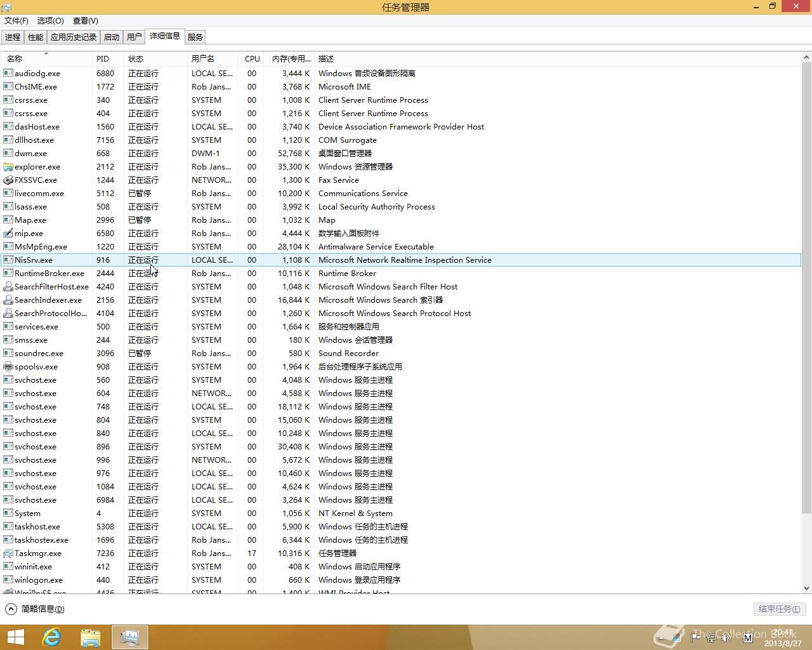The width and height of the screenshot is (812, 650).
Task: Click PID 6984 svchost.exe row
Action: click(401, 500)
